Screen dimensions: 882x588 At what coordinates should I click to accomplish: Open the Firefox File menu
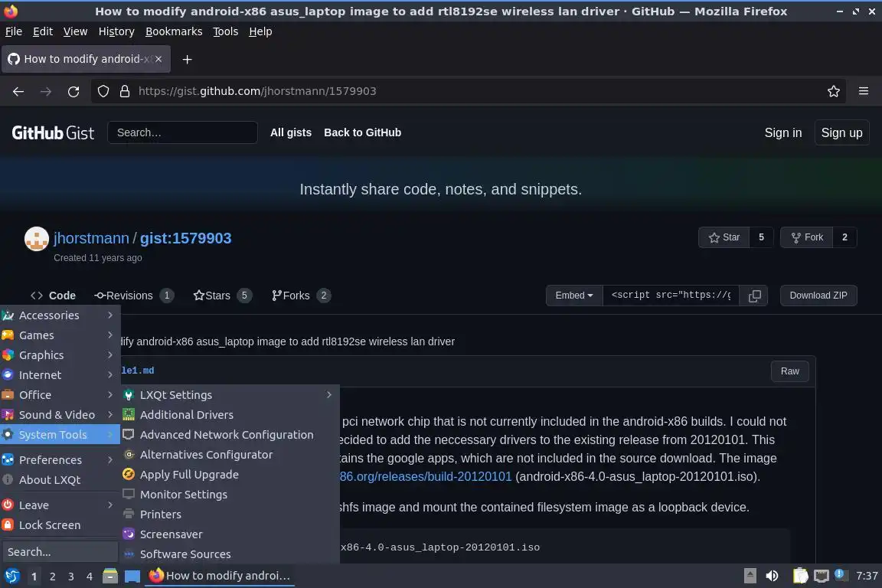point(14,31)
